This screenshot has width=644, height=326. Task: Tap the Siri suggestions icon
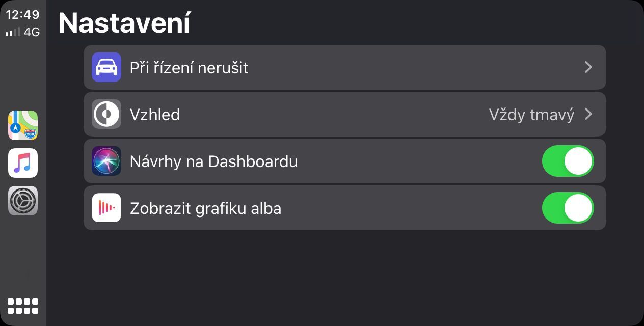coord(106,161)
